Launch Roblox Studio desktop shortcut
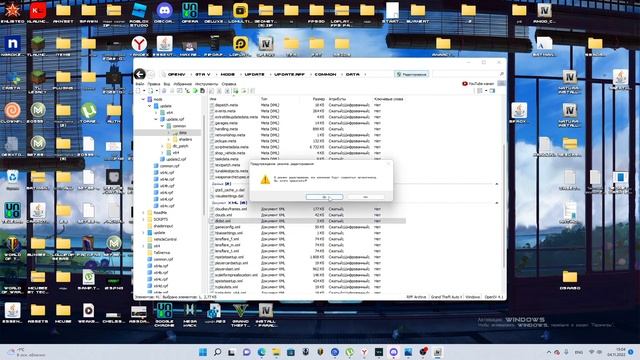This screenshot has width=640, height=360. point(139,14)
